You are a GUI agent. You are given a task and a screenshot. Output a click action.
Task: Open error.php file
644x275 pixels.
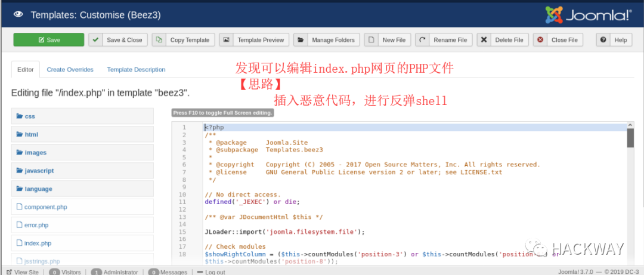[82, 225]
